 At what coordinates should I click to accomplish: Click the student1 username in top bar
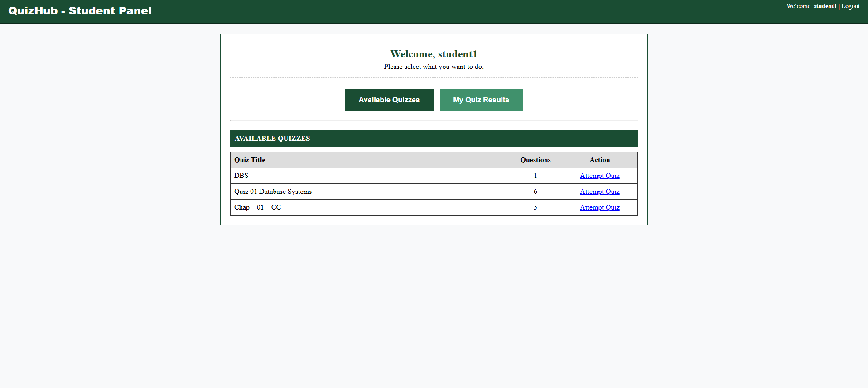point(825,6)
